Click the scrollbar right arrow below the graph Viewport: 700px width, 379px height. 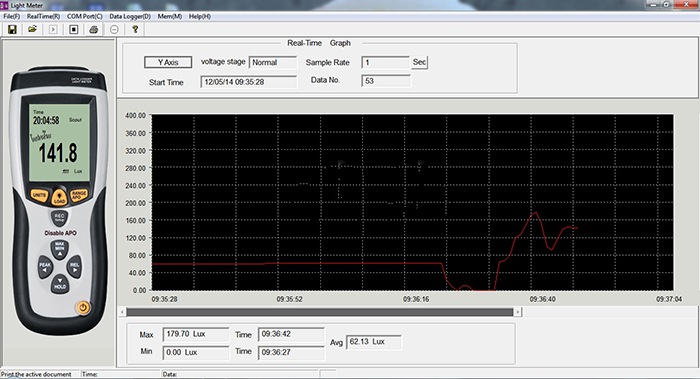(x=518, y=312)
